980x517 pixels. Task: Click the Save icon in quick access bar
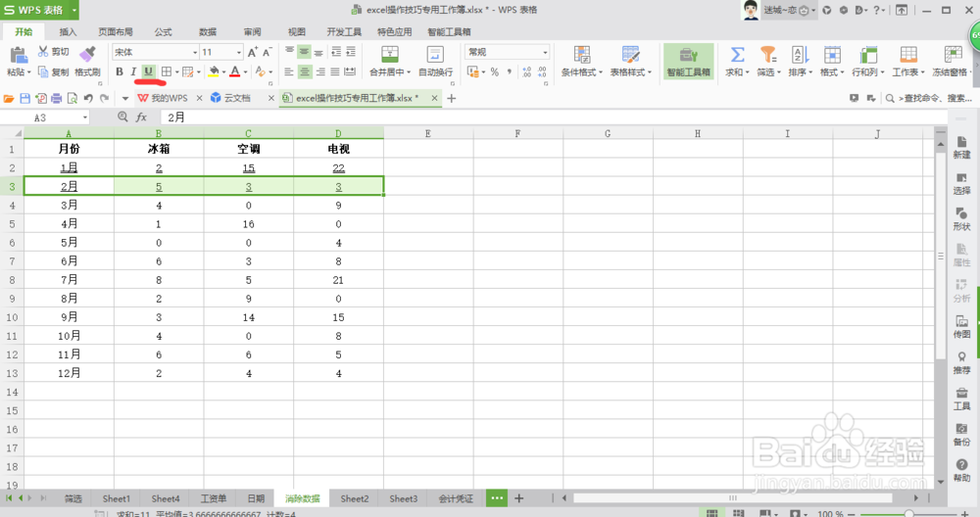(25, 98)
